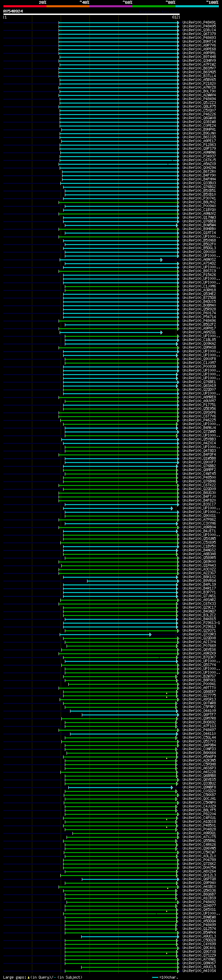Open hit UniRef100_Q6T379
This screenshot has width=222, height=980.
(199, 34)
